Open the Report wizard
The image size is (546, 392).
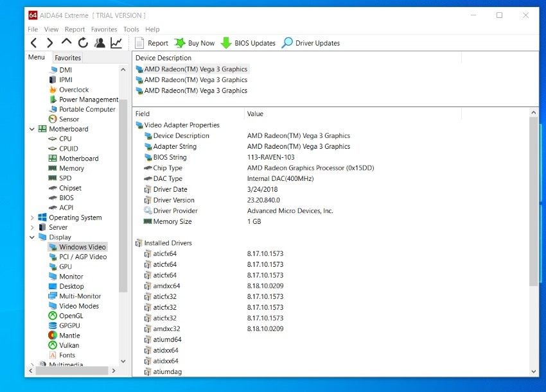pyautogui.click(x=152, y=43)
